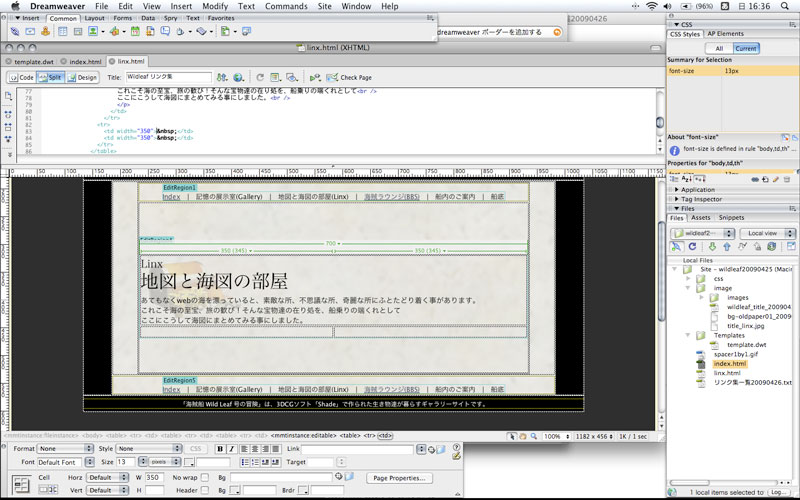Image resolution: width=800 pixels, height=500 pixels.
Task: Open the Snippets tab
Action: tap(731, 217)
